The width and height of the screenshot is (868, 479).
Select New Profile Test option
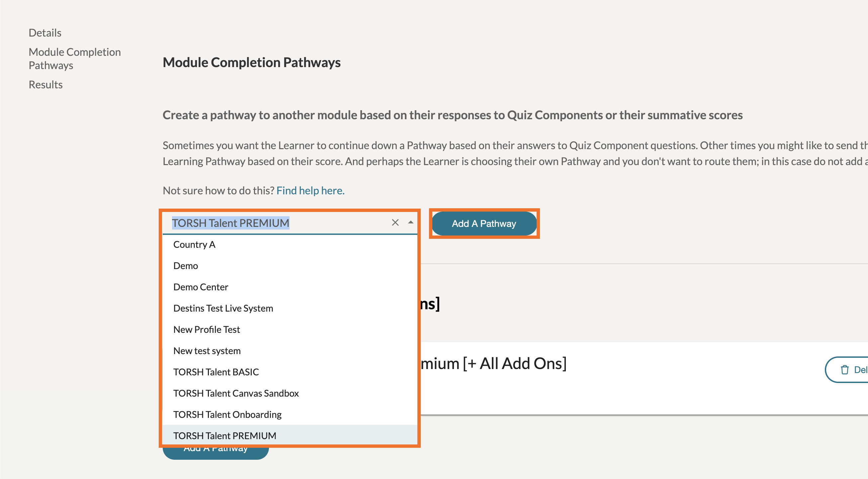(207, 329)
